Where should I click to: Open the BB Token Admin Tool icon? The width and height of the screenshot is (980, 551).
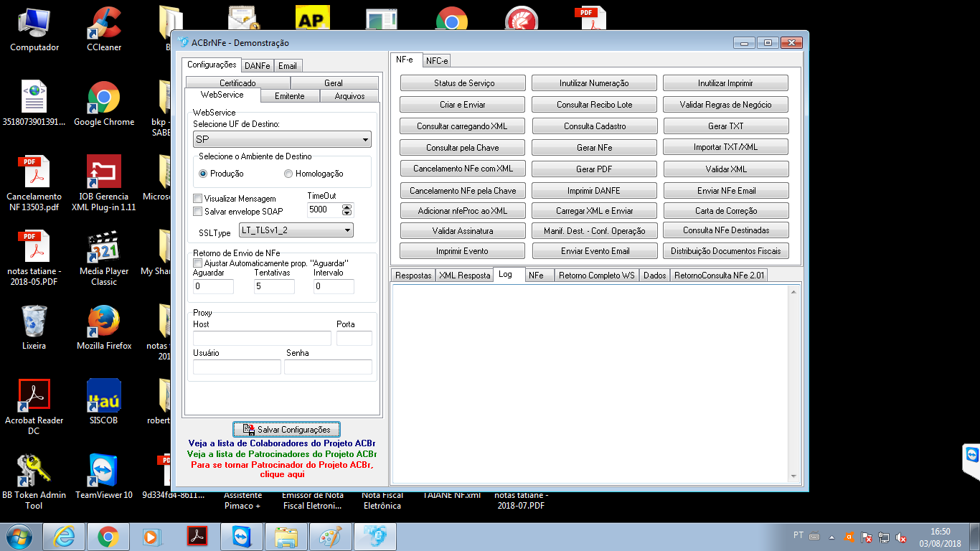coord(34,481)
